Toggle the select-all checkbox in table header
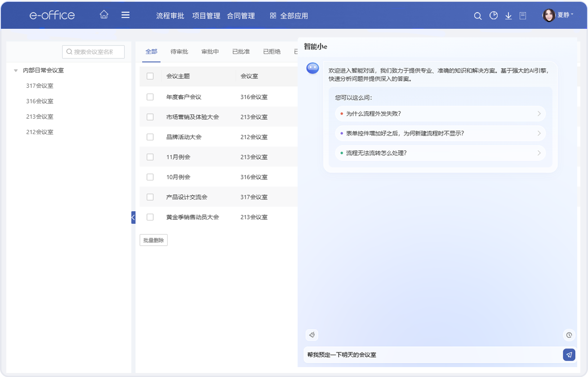Image resolution: width=588 pixels, height=377 pixels. click(150, 76)
